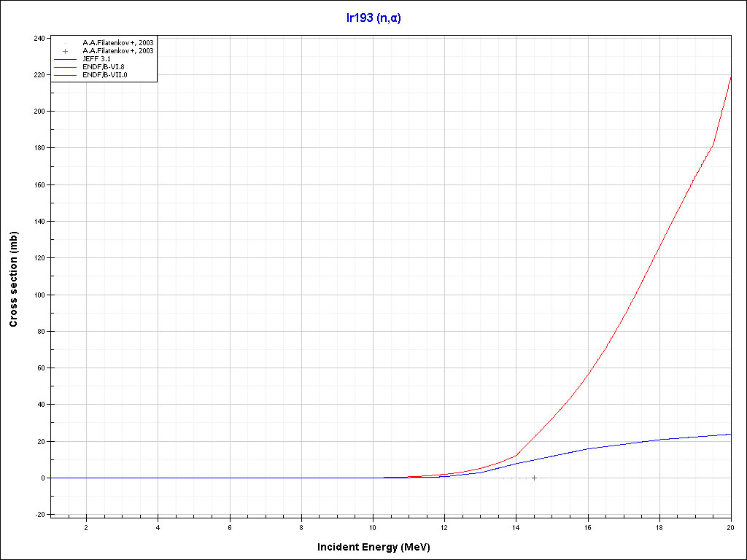The height and width of the screenshot is (560, 747).
Task: Select the JEFF 3.1 legend label
Action: (99, 59)
